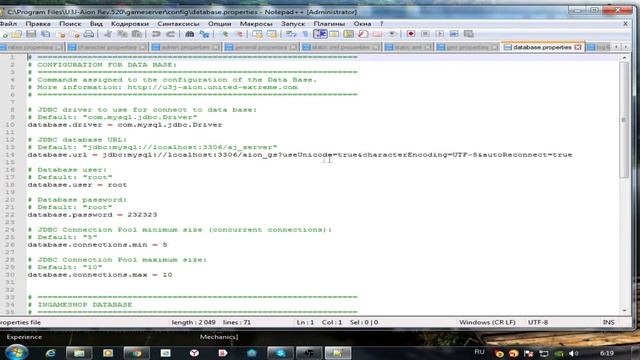This screenshot has height=360, width=640.
Task: Open the Function List panel icon
Action: 363,34
